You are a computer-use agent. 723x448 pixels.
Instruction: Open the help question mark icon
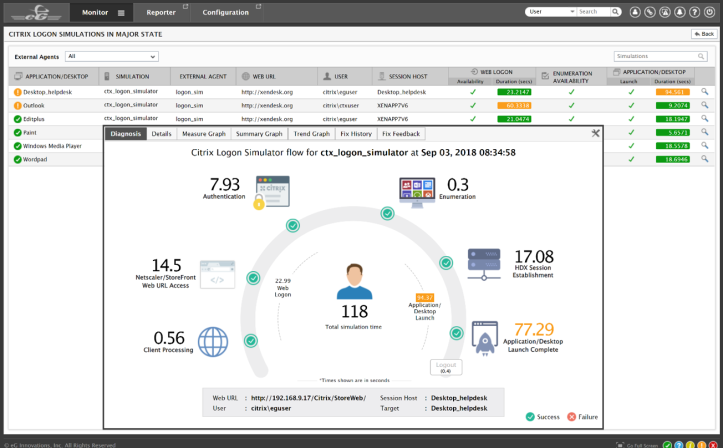(694, 12)
